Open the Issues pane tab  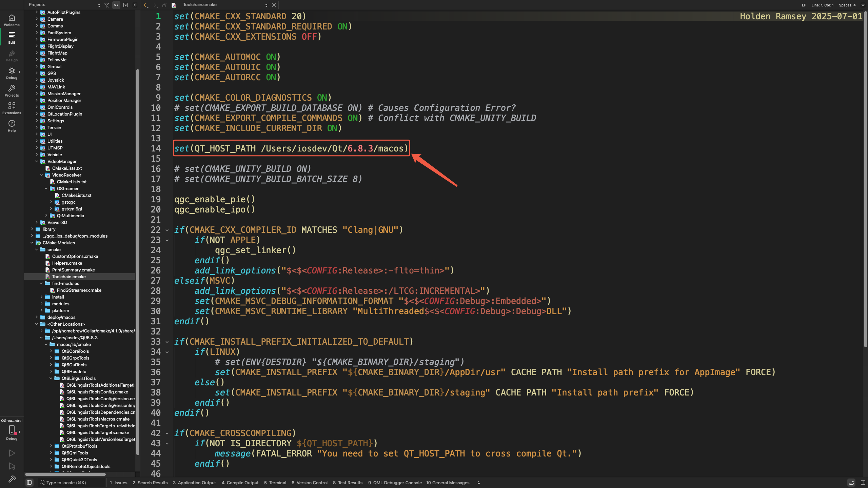tap(118, 483)
